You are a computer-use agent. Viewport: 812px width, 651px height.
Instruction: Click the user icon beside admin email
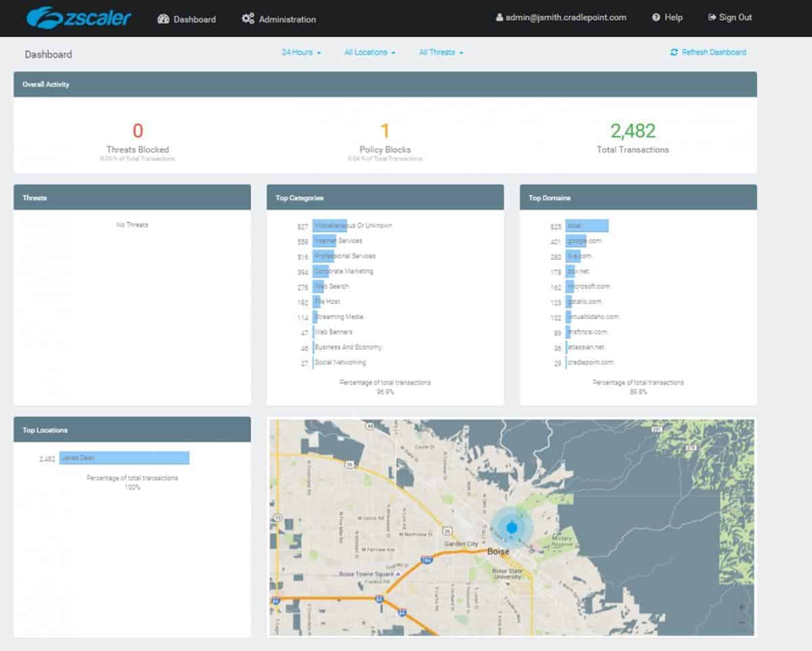pos(499,18)
